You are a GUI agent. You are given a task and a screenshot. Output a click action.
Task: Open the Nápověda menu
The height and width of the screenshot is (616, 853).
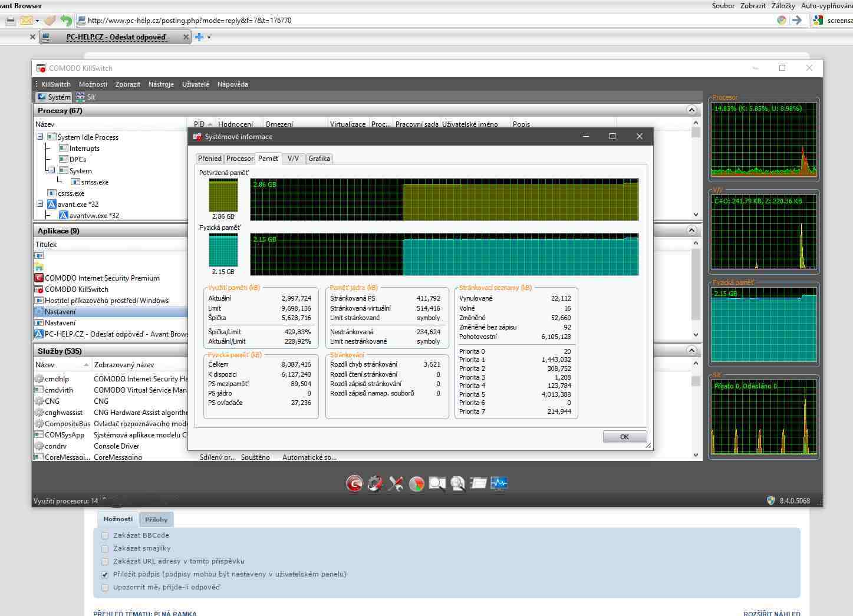pyautogui.click(x=232, y=84)
